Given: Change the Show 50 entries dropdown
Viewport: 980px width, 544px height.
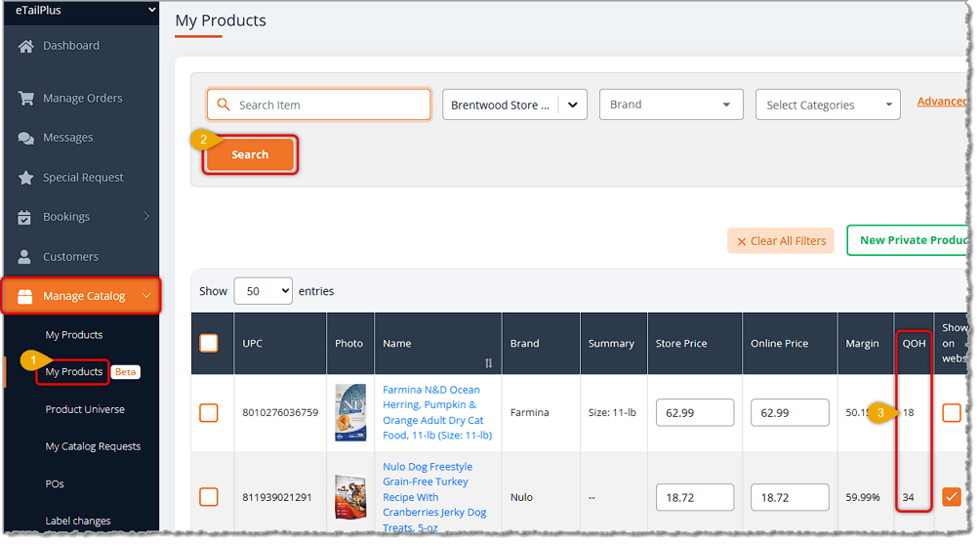Looking at the screenshot, I should click(263, 291).
